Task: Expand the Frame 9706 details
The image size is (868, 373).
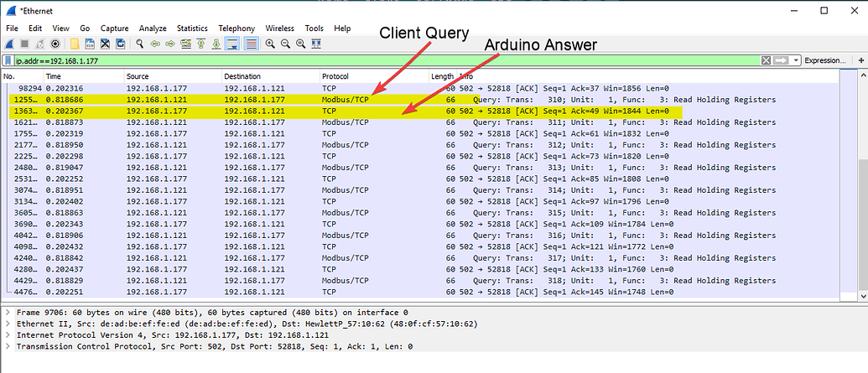Action: tap(8, 313)
